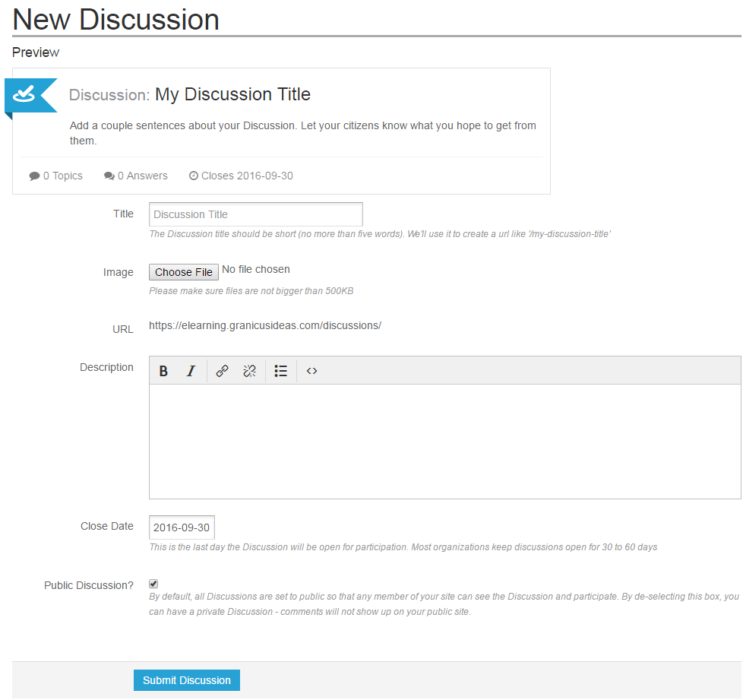This screenshot has width=743, height=700.
Task: Remove link using the unlink icon
Action: coord(249,371)
